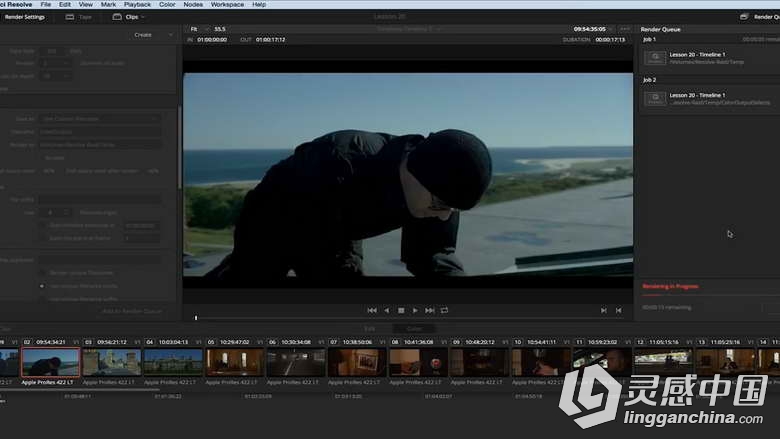
Task: Play in reverse button
Action: (x=387, y=310)
